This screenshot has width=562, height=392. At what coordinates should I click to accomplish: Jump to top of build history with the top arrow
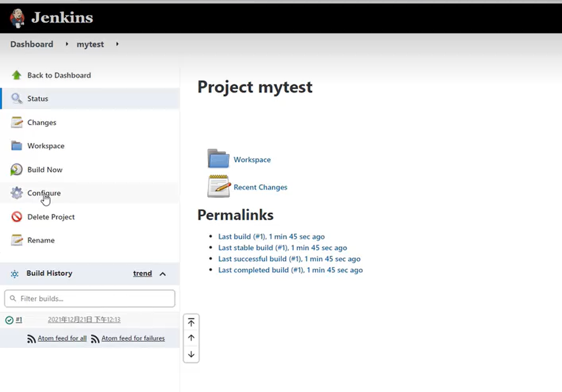click(191, 323)
